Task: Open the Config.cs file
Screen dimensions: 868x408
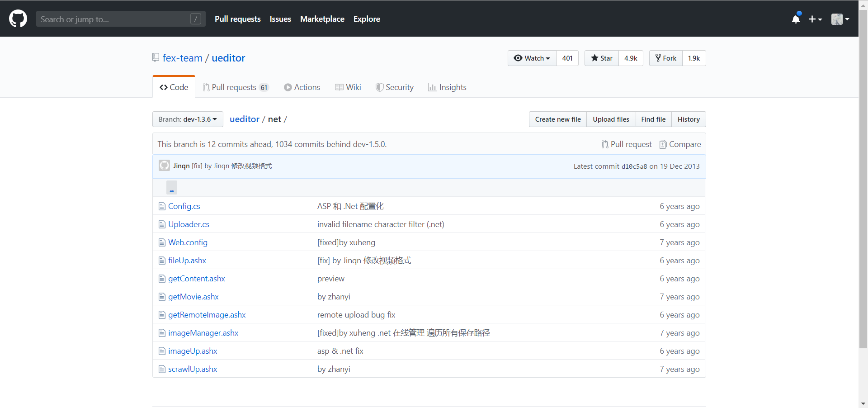Action: pyautogui.click(x=184, y=206)
